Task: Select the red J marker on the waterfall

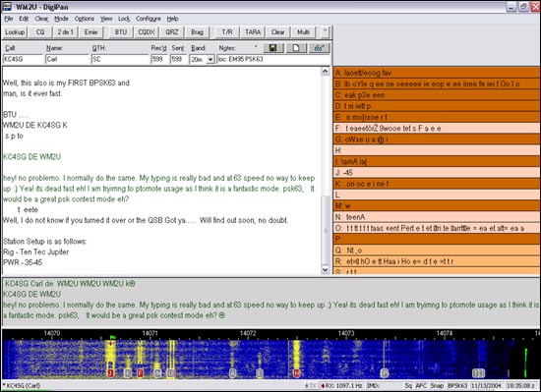Action: tap(111, 373)
